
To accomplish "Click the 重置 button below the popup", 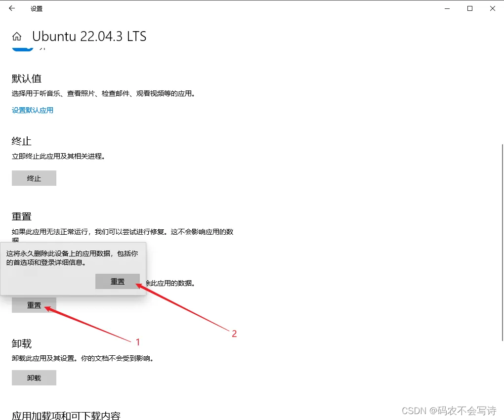I will 34,305.
